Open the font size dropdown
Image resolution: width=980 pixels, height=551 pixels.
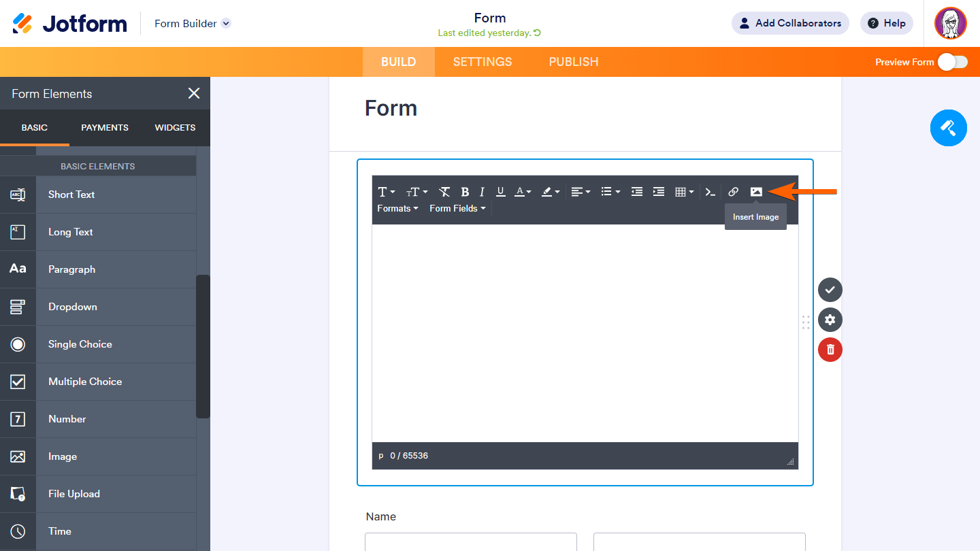click(x=417, y=192)
